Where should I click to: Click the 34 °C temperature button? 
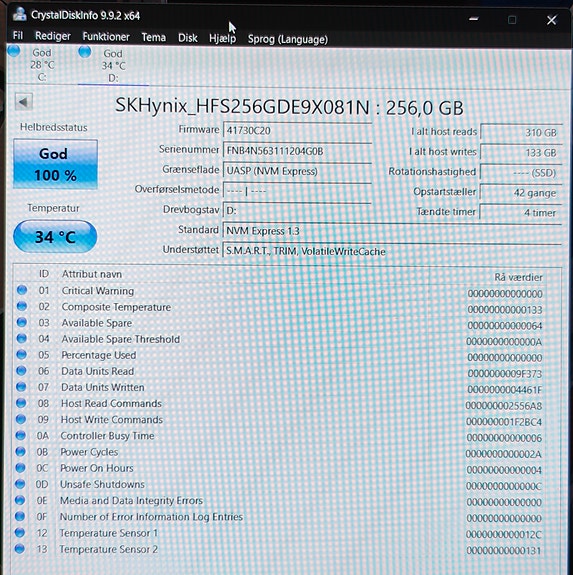[x=55, y=237]
